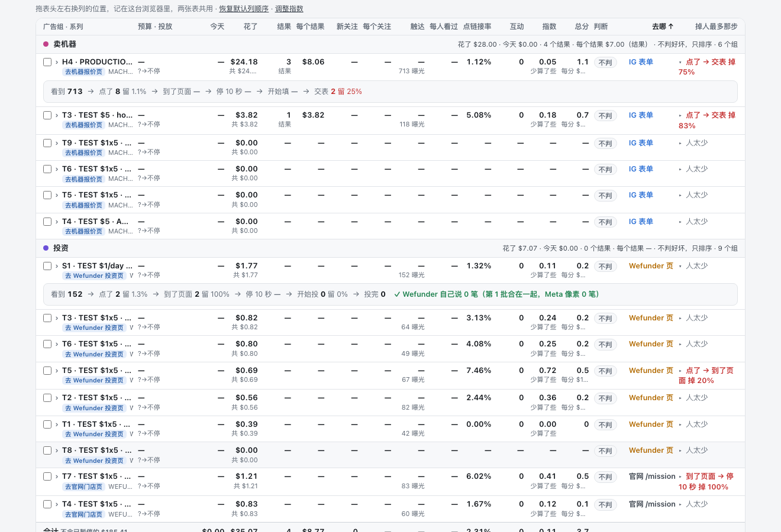This screenshot has width=781, height=532.
Task: Open Wefunder 页 link in S1 row
Action: click(x=651, y=266)
